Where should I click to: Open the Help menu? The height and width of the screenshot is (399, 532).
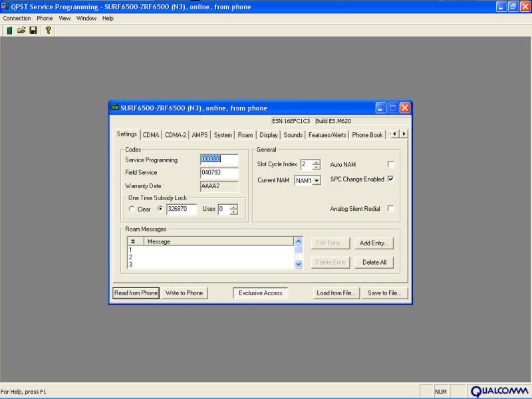point(108,19)
